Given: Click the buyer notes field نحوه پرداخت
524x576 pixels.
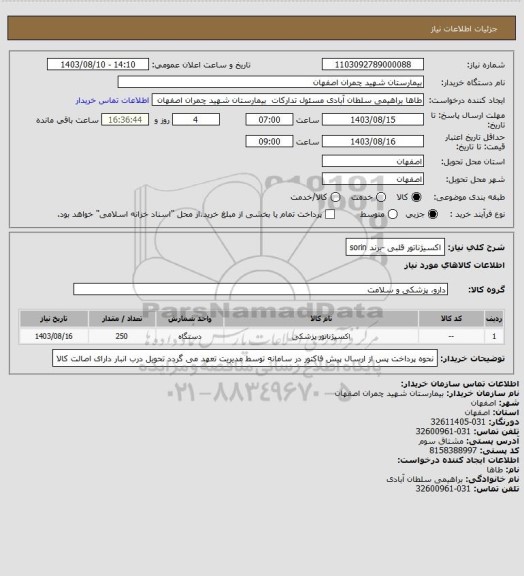Looking at the screenshot, I should coord(245,358).
